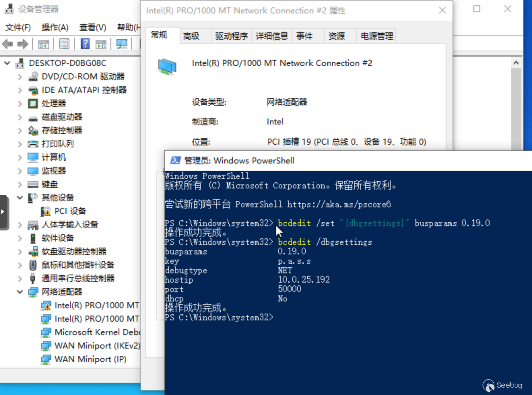The width and height of the screenshot is (532, 395).
Task: Click the PowerShell window title icon
Action: tap(175, 160)
